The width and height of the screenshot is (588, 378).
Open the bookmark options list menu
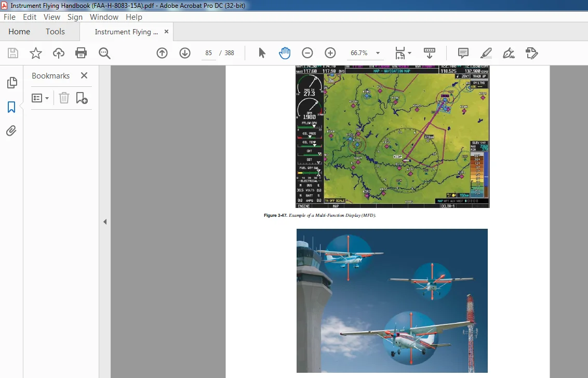tap(40, 98)
